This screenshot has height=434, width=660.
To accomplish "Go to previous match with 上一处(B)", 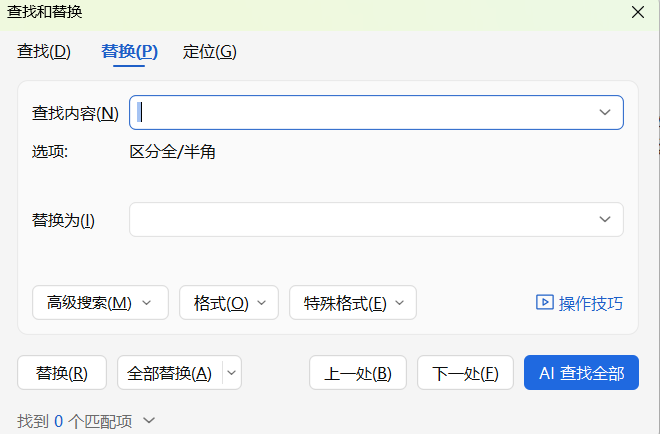I will pyautogui.click(x=357, y=373).
